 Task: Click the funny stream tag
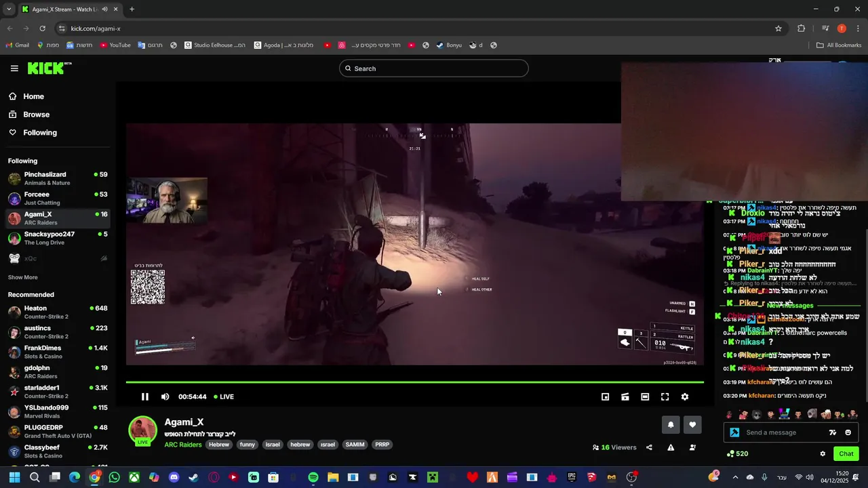tap(248, 445)
